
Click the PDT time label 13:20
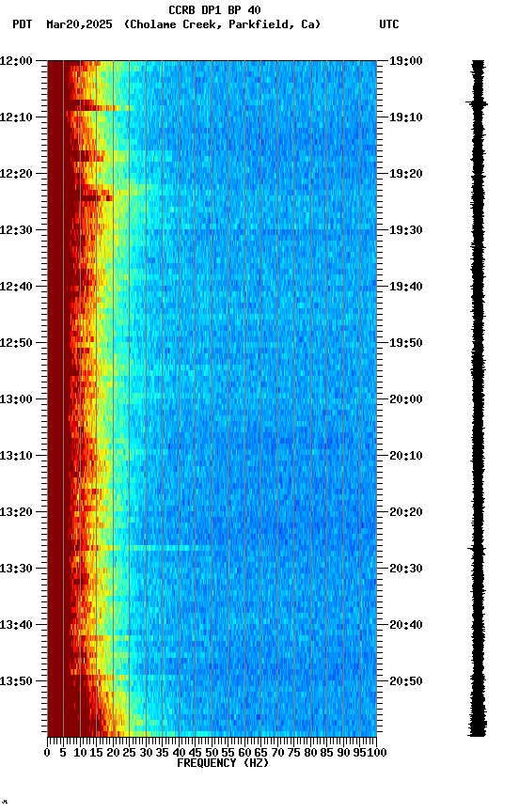[16, 512]
